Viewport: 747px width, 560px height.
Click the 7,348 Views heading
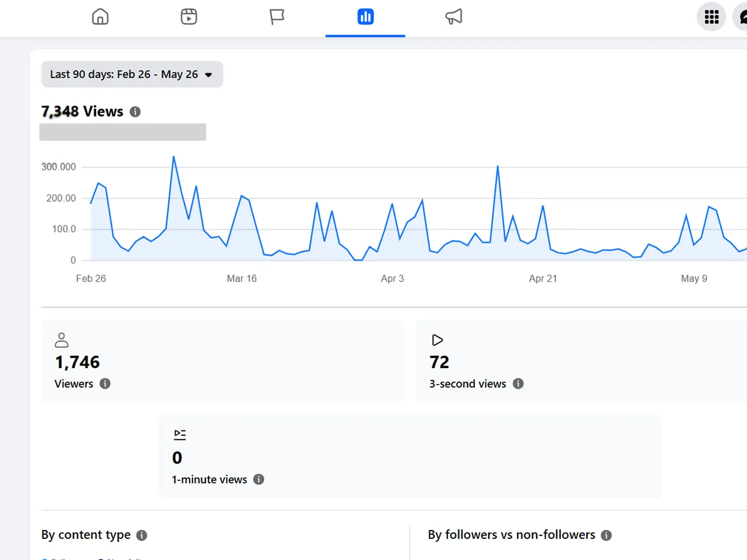(83, 111)
